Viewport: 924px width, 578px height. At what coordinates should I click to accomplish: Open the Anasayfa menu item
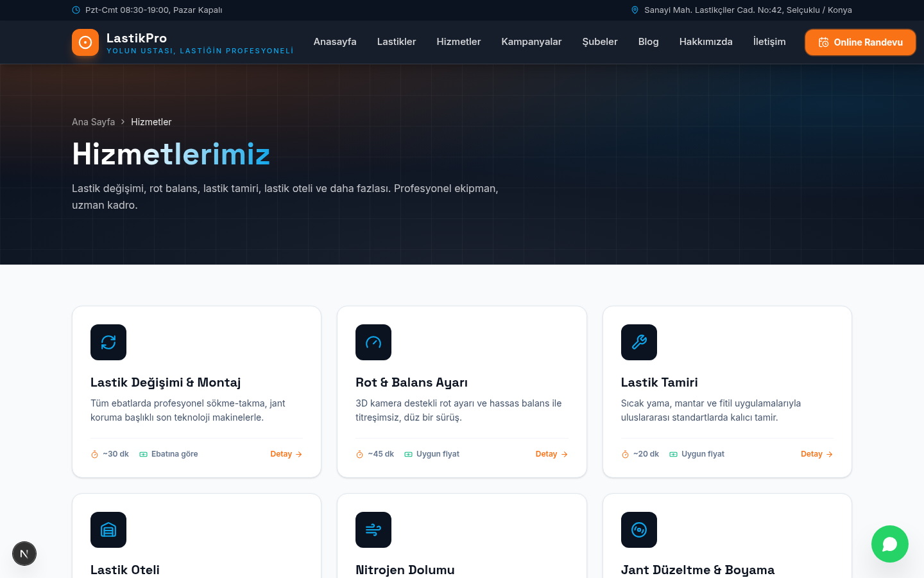click(x=335, y=42)
